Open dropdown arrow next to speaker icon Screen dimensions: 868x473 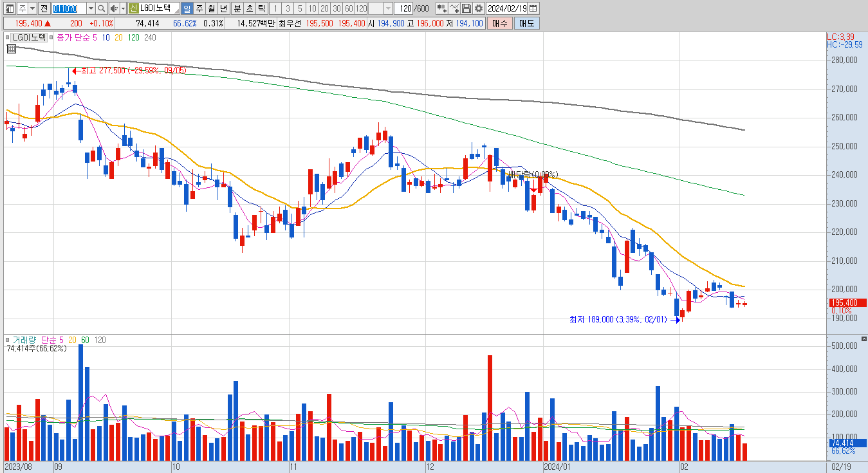coord(123,8)
